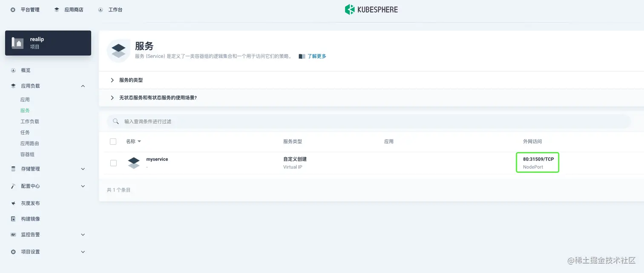Viewport: 644px width, 273px height.
Task: Click the 共 1 个条目 footer text
Action: (119, 190)
